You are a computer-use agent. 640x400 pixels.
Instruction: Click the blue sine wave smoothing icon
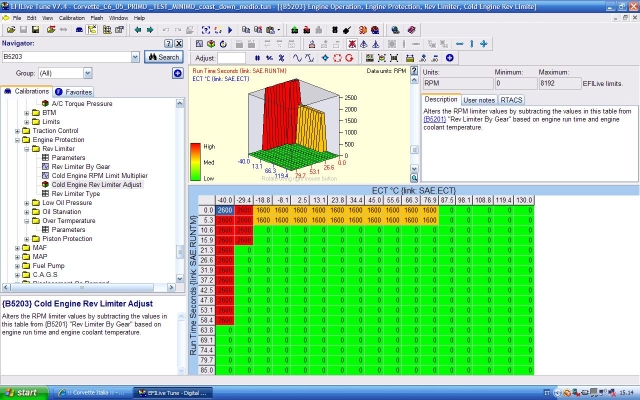coord(297,58)
